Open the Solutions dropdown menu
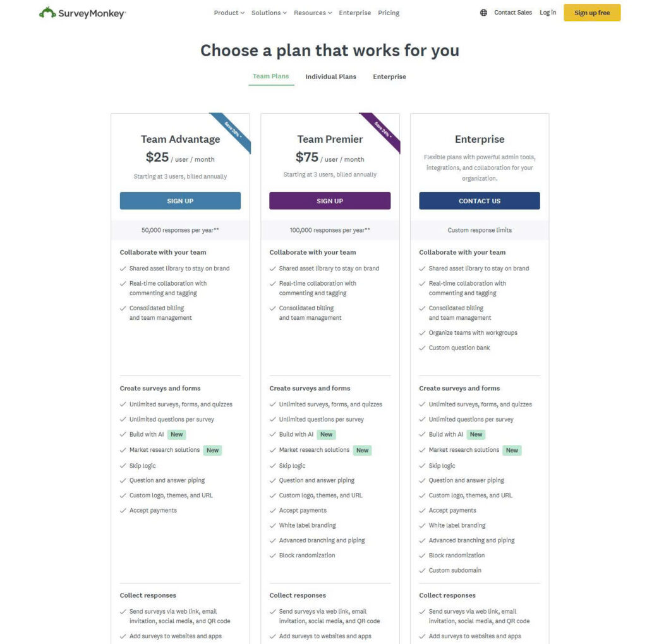 click(268, 12)
